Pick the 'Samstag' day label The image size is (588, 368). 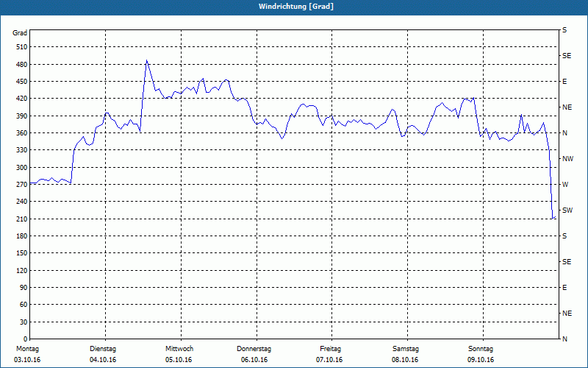(x=406, y=349)
